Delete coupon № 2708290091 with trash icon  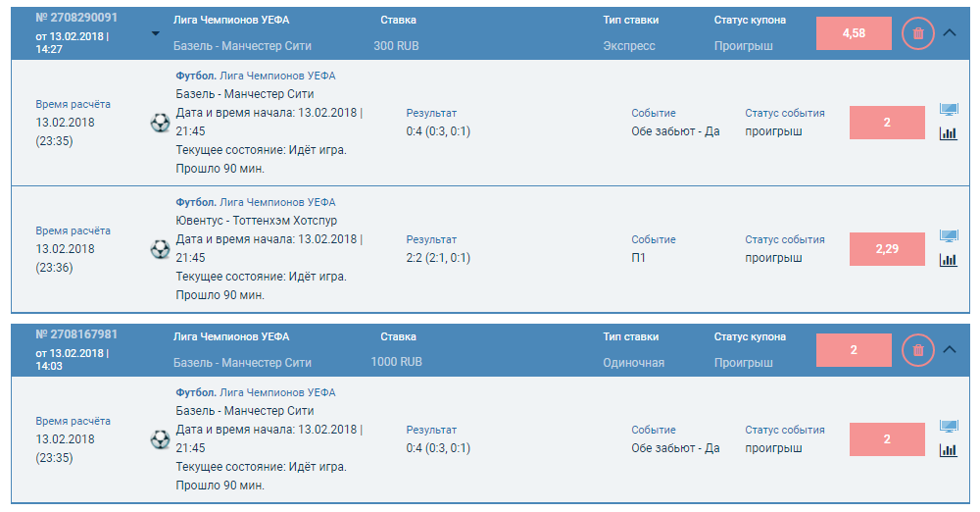pyautogui.click(x=917, y=33)
